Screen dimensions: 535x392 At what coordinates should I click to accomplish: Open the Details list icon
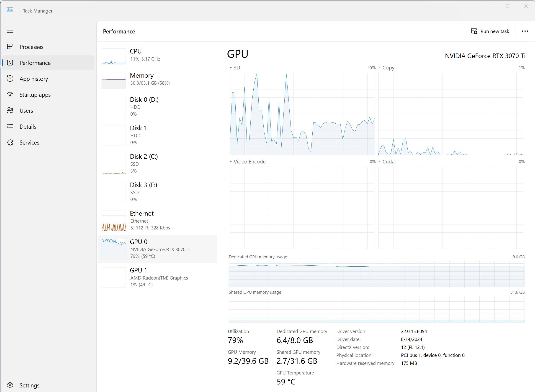tap(10, 126)
